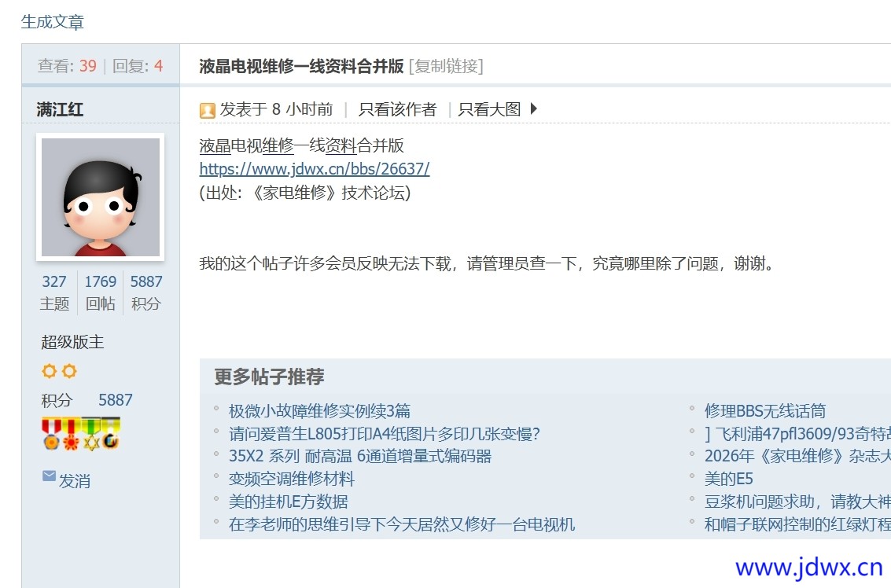Select 只看大图 view option
The image size is (891, 588).
[x=489, y=109]
